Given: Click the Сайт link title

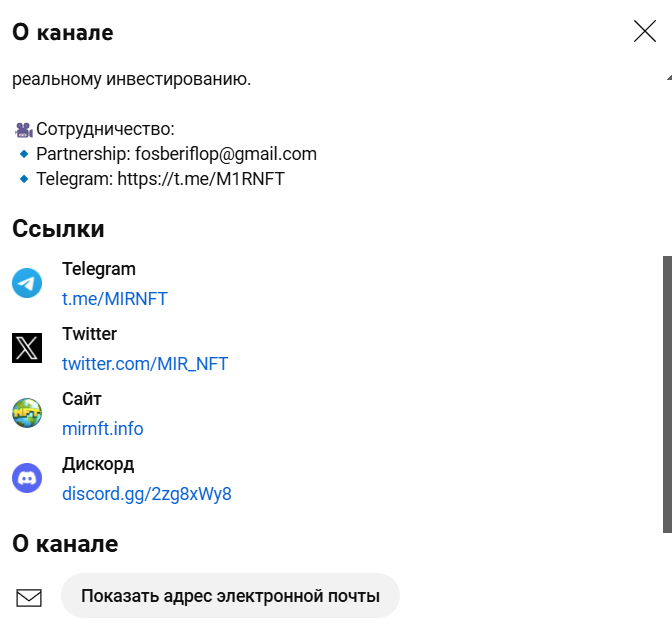Looking at the screenshot, I should point(82,399).
